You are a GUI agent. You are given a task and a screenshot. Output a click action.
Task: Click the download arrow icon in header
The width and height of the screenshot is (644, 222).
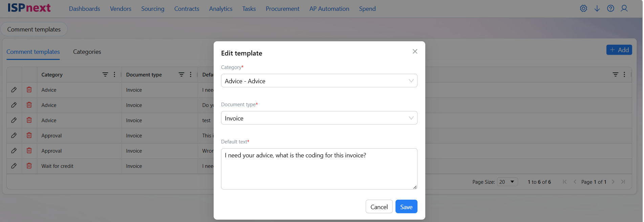[x=597, y=8]
